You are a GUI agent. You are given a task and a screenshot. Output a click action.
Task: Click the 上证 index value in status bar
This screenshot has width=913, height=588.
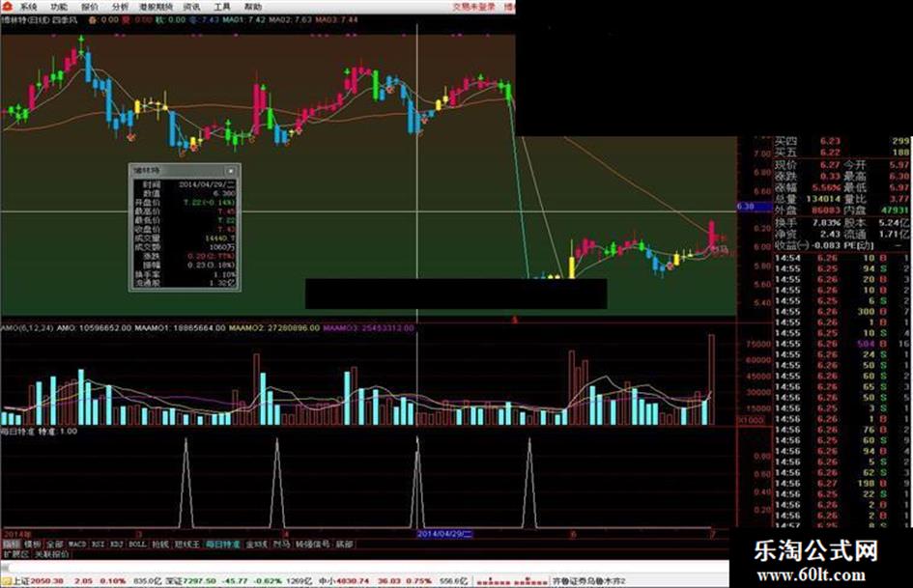[46, 581]
